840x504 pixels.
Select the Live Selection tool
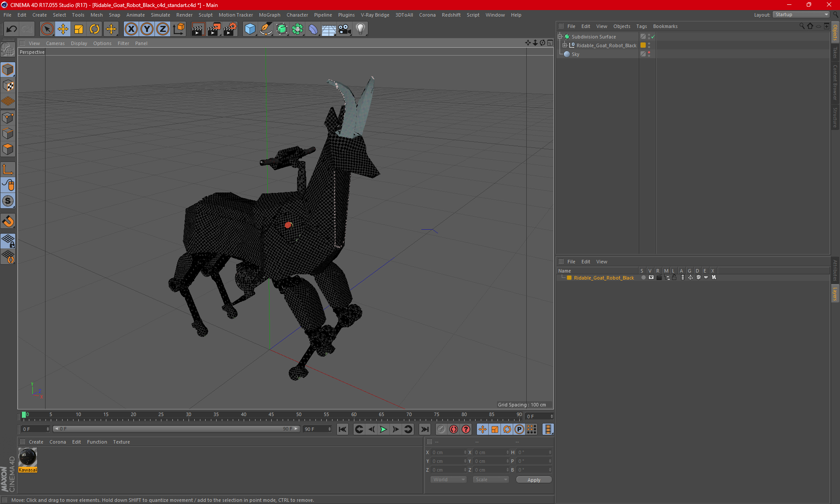(47, 29)
